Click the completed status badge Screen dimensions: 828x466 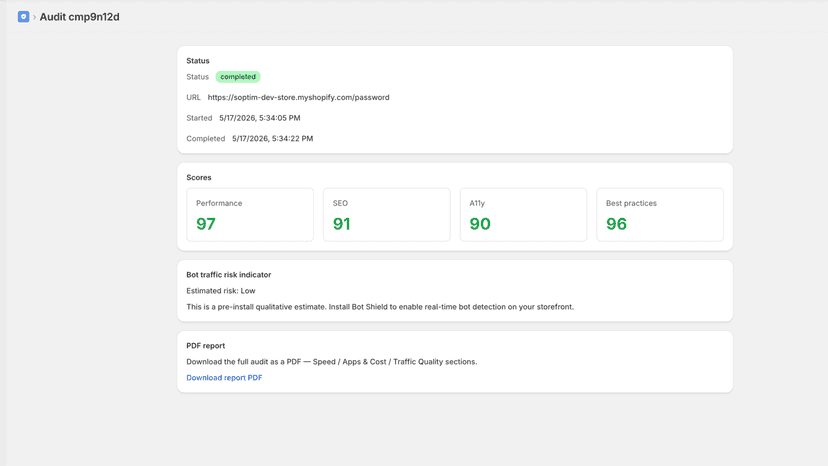[238, 77]
